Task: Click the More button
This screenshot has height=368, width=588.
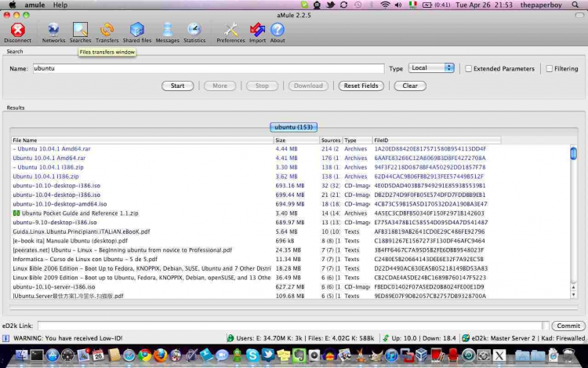Action: (x=220, y=86)
